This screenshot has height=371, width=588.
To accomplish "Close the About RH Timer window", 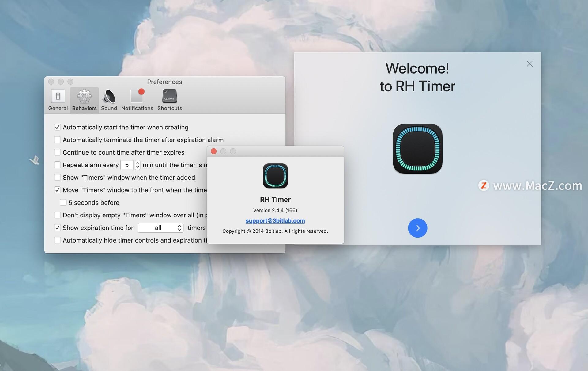I will (214, 151).
